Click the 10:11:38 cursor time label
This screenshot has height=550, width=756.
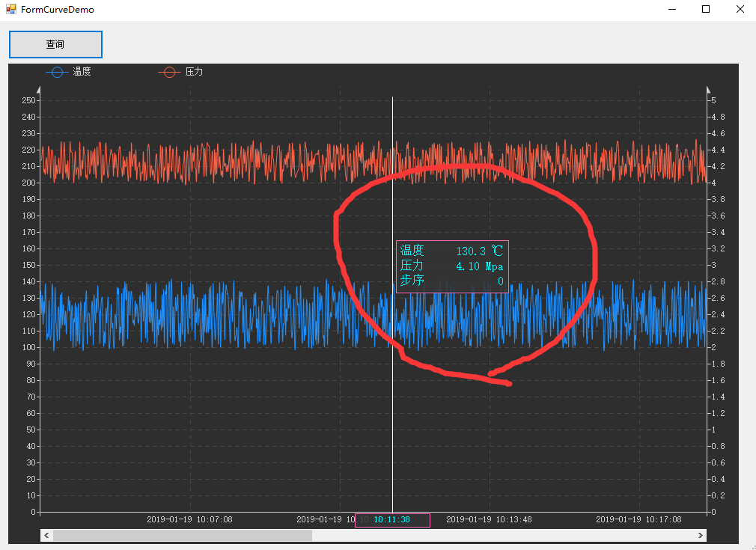[392, 520]
